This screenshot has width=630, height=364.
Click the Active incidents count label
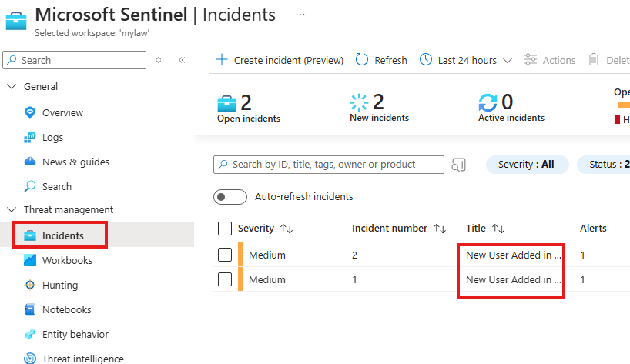pos(511,118)
